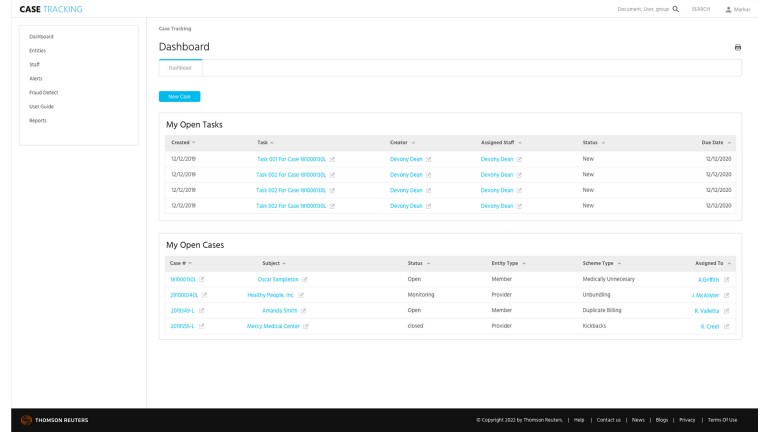
Task: Select the Dashboard tab
Action: (180, 68)
